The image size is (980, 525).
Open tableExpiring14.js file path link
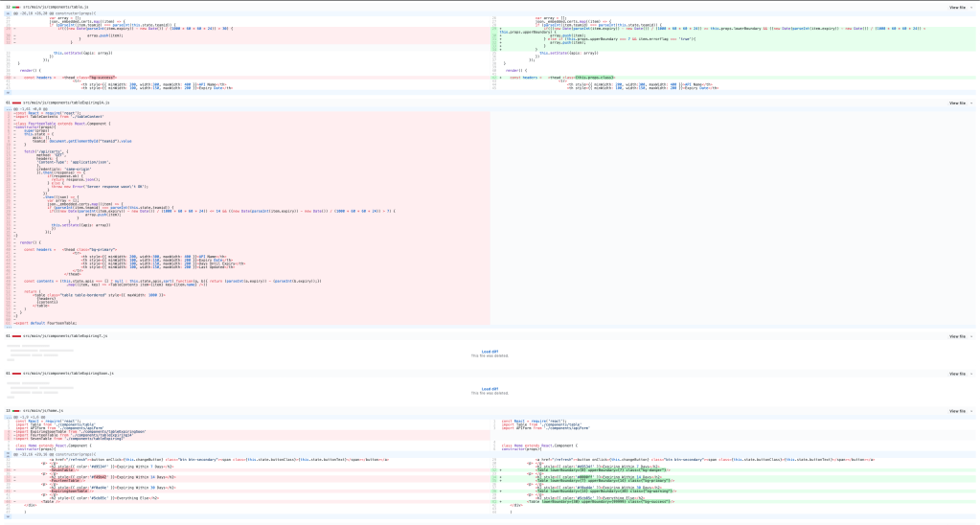point(67,103)
